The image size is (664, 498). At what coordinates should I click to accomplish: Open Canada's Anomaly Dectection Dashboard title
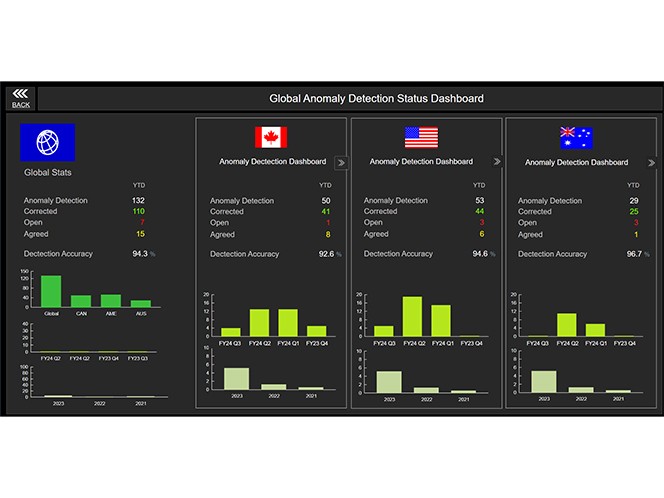click(x=272, y=161)
